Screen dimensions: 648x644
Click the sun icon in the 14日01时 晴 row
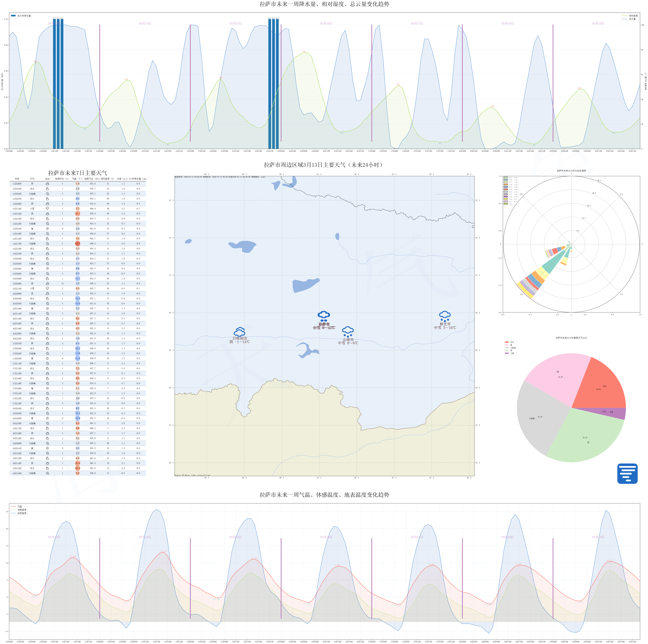tap(47, 229)
